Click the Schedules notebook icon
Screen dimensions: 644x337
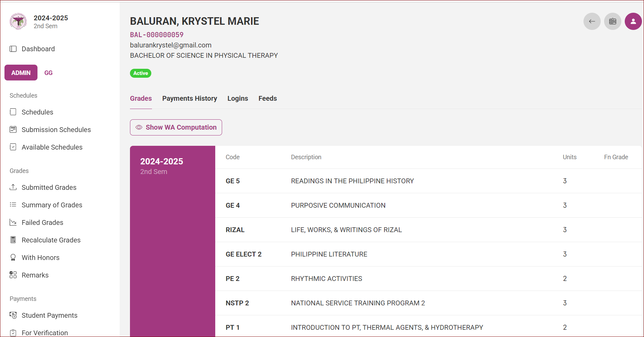pyautogui.click(x=13, y=112)
